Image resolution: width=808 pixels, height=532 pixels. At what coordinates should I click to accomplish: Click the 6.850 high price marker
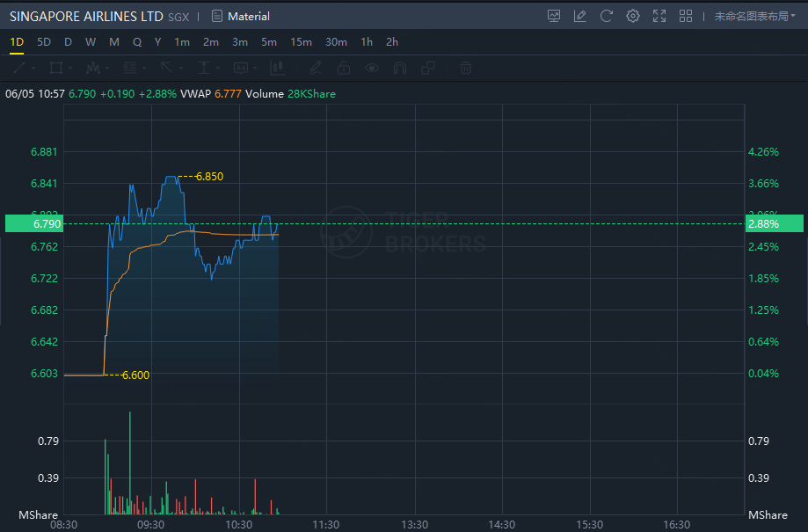point(210,176)
